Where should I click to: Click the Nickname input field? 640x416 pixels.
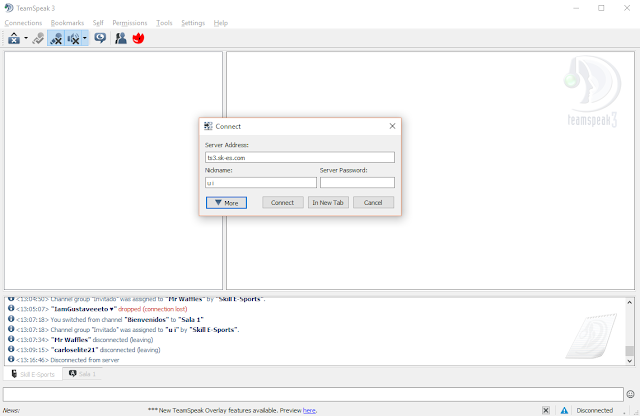pos(261,182)
